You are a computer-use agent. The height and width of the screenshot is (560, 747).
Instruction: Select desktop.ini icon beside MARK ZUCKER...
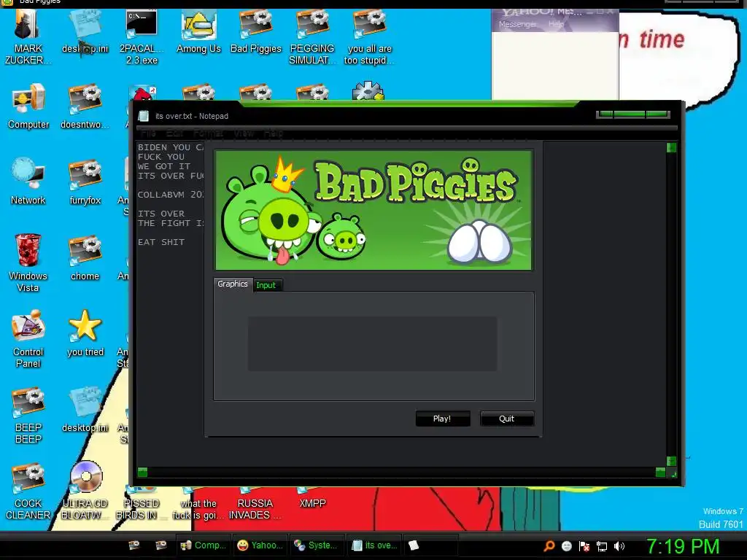pos(85,32)
